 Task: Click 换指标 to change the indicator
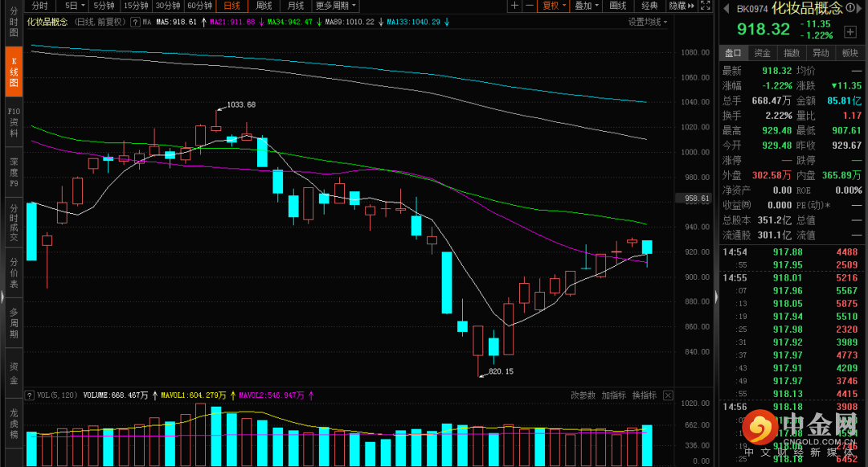click(645, 395)
